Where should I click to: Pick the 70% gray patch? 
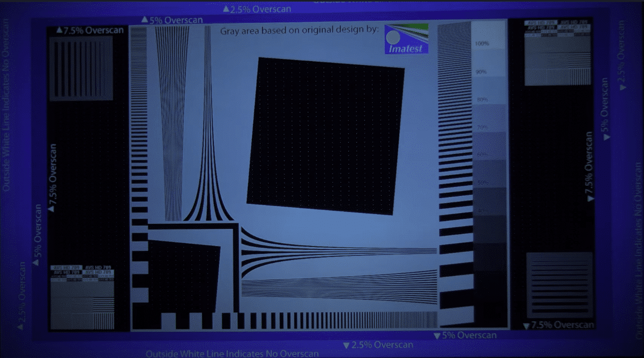tap(490, 119)
